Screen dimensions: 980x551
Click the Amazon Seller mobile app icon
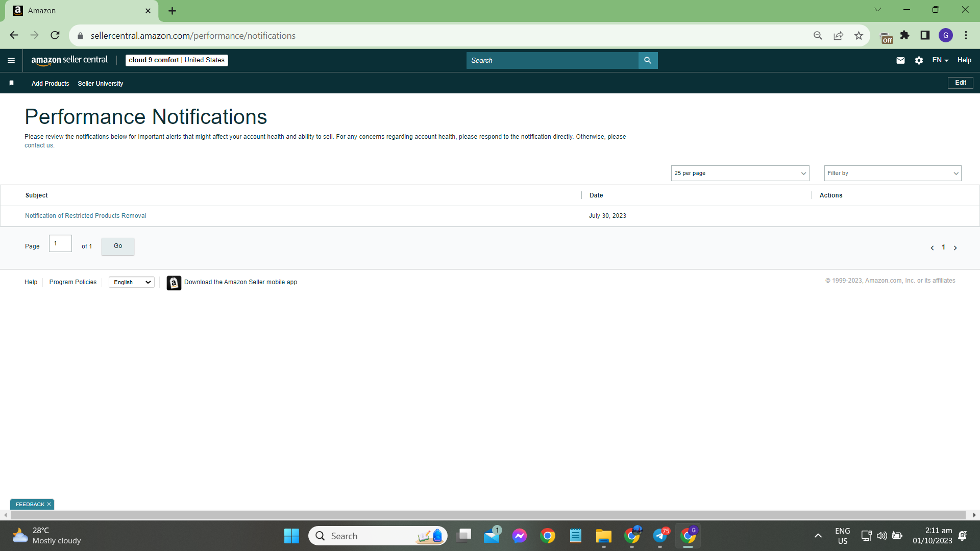(174, 283)
